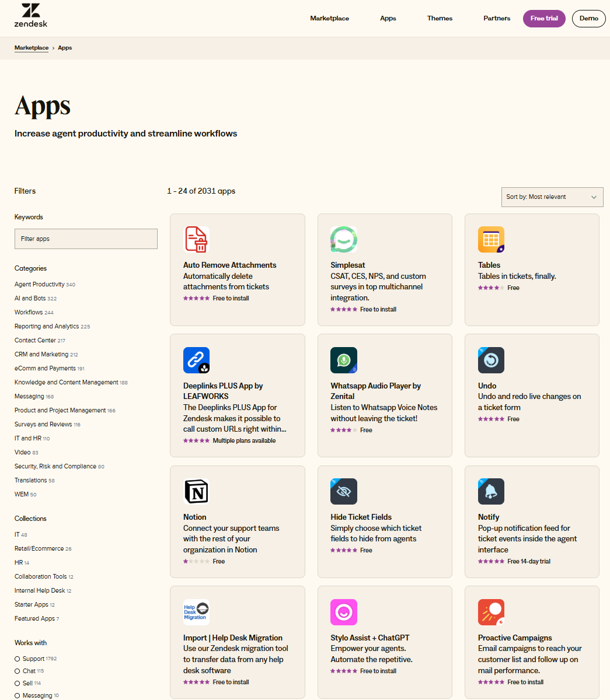
Task: Filter by Agent Productivity category
Action: tap(40, 285)
